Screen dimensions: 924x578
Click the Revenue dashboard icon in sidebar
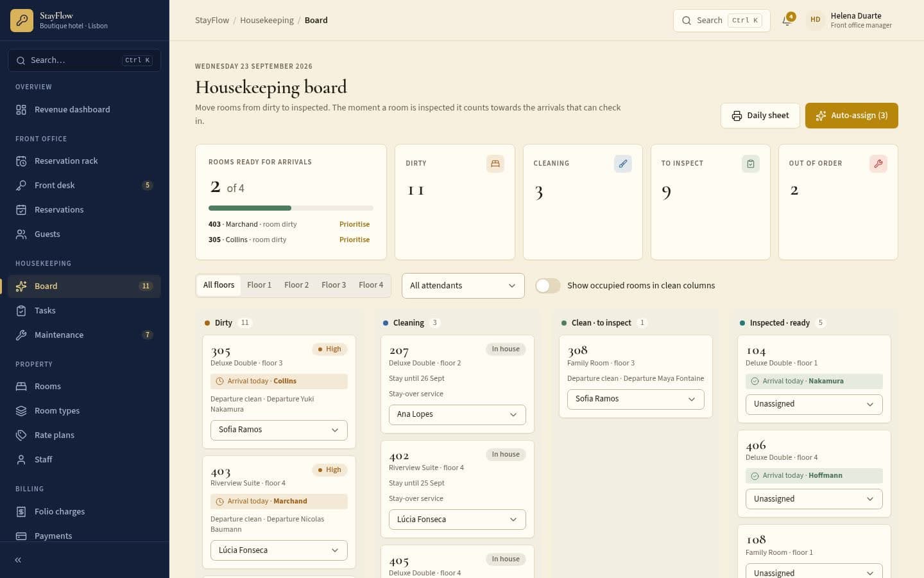click(21, 110)
